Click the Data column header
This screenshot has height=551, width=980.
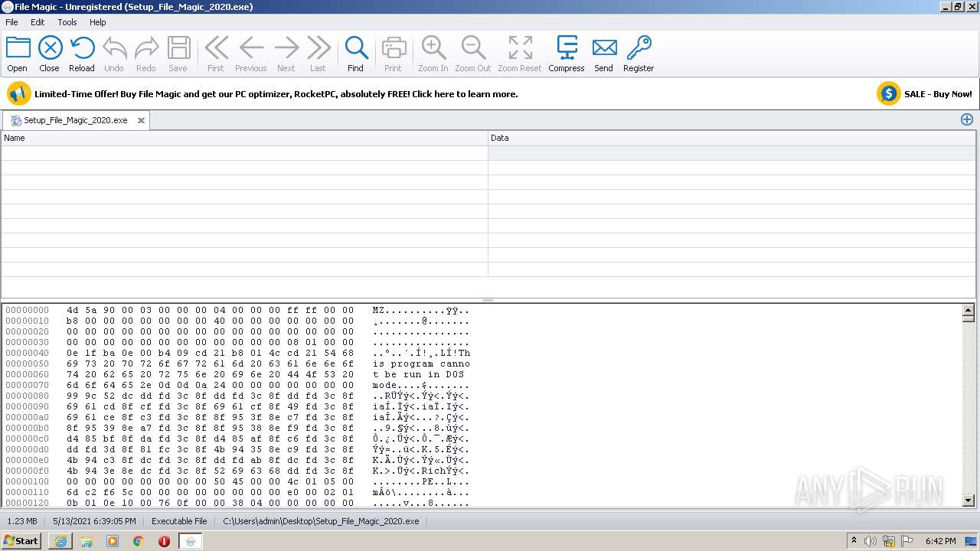pyautogui.click(x=732, y=138)
